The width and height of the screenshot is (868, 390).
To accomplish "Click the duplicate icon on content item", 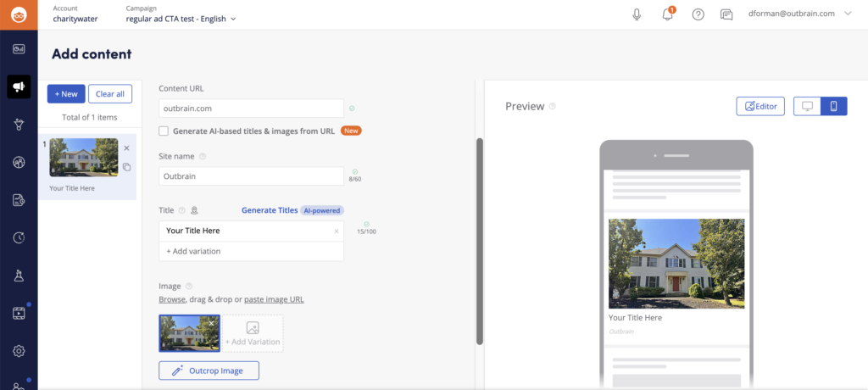I will (x=126, y=167).
